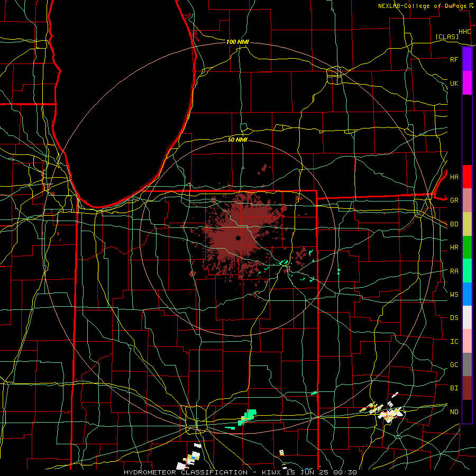
Task: Click the HR green legend swatch
Action: [467, 248]
